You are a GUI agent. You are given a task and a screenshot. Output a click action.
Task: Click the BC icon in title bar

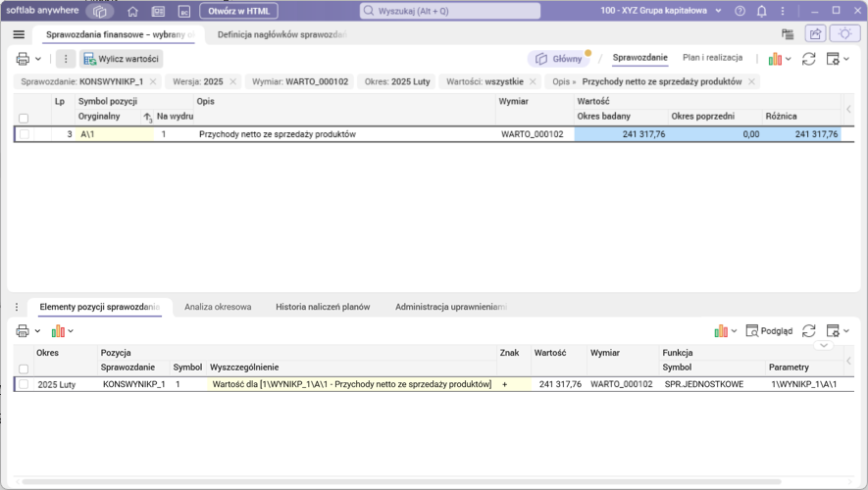(x=184, y=11)
